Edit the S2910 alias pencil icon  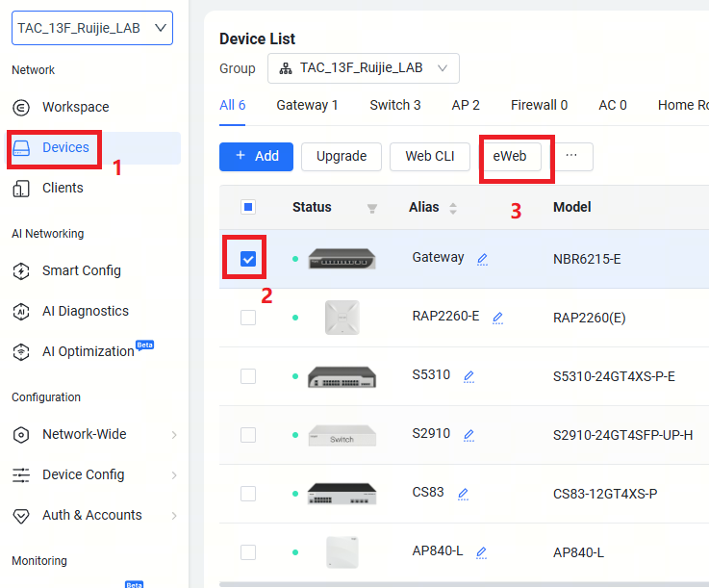468,435
